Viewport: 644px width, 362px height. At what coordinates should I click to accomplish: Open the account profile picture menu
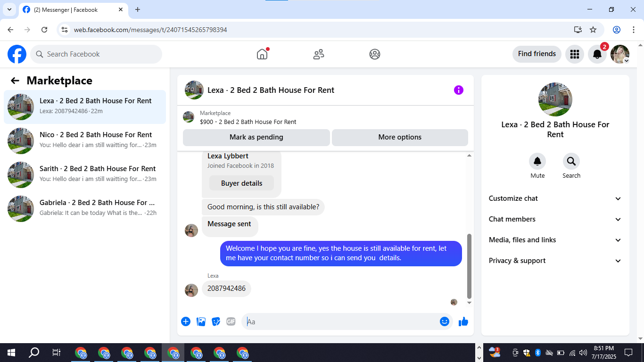pos(620,54)
